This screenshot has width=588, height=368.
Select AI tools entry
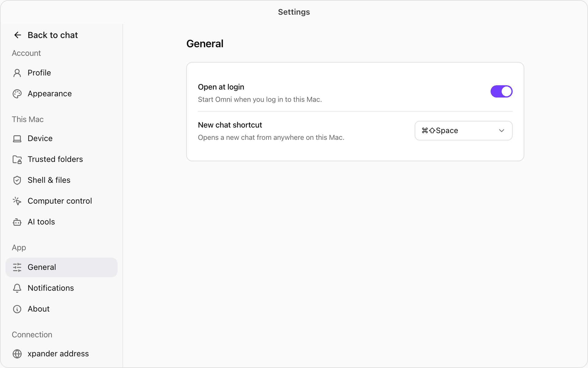click(x=61, y=222)
